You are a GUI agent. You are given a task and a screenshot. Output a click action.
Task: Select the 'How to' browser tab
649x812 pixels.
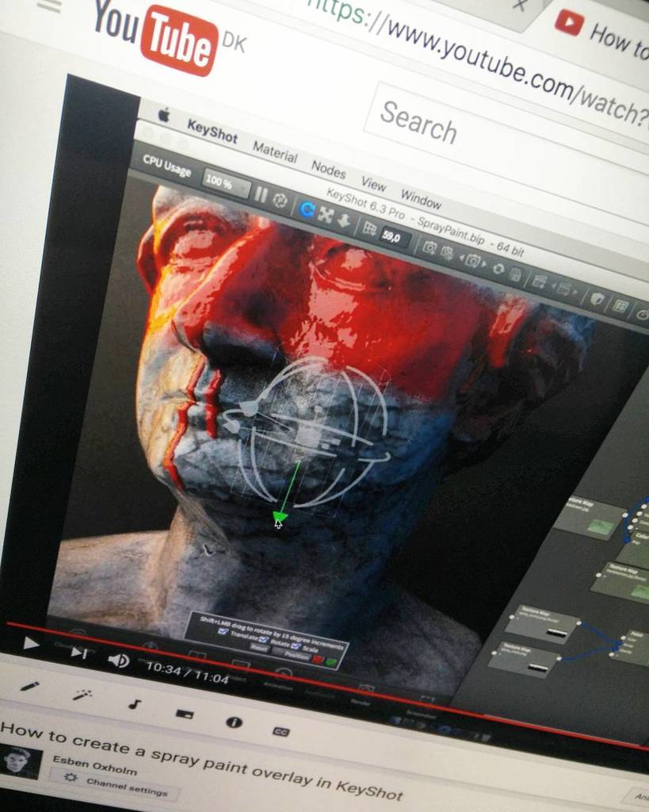point(603,33)
